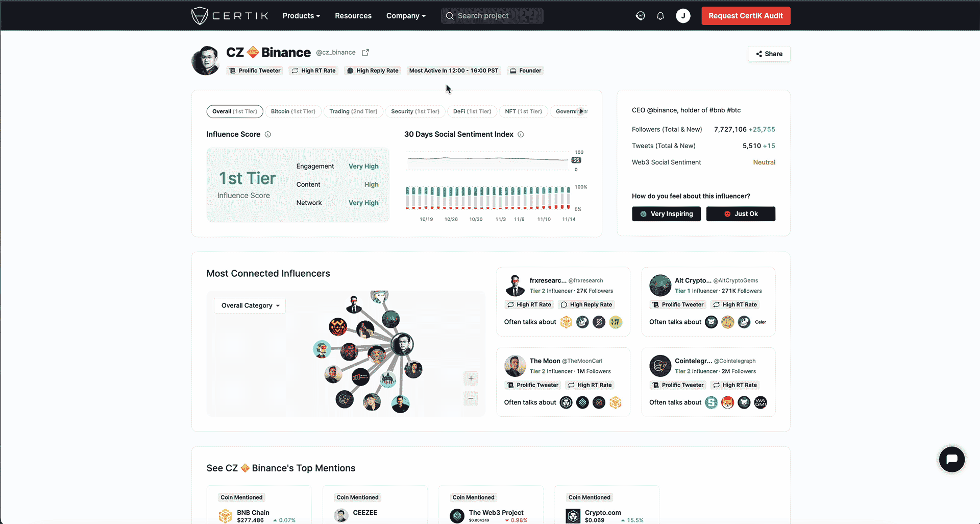Click the @frxresearch handle

[585, 281]
